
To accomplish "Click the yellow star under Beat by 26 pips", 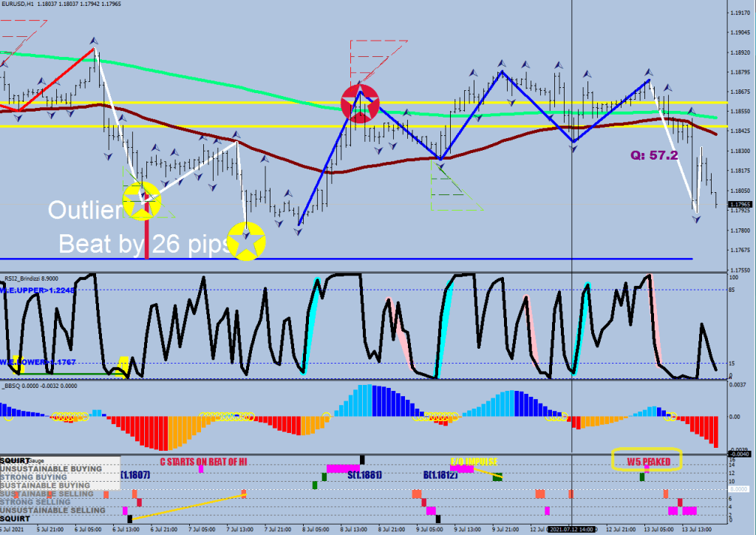I will tap(246, 240).
